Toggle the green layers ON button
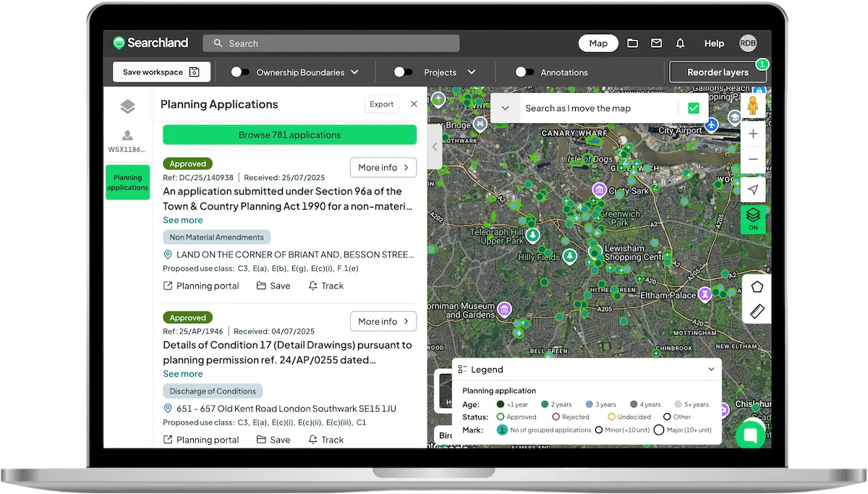This screenshot has height=494, width=868. coord(753,218)
